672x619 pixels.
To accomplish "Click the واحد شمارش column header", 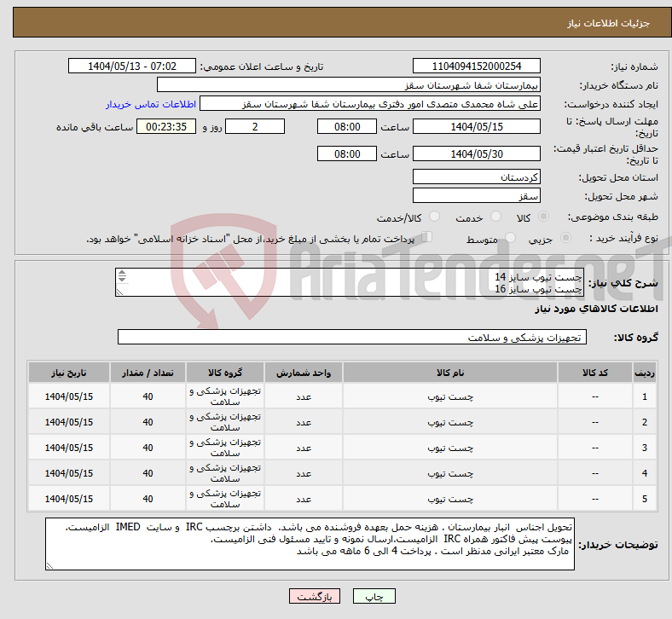I will click(x=304, y=373).
